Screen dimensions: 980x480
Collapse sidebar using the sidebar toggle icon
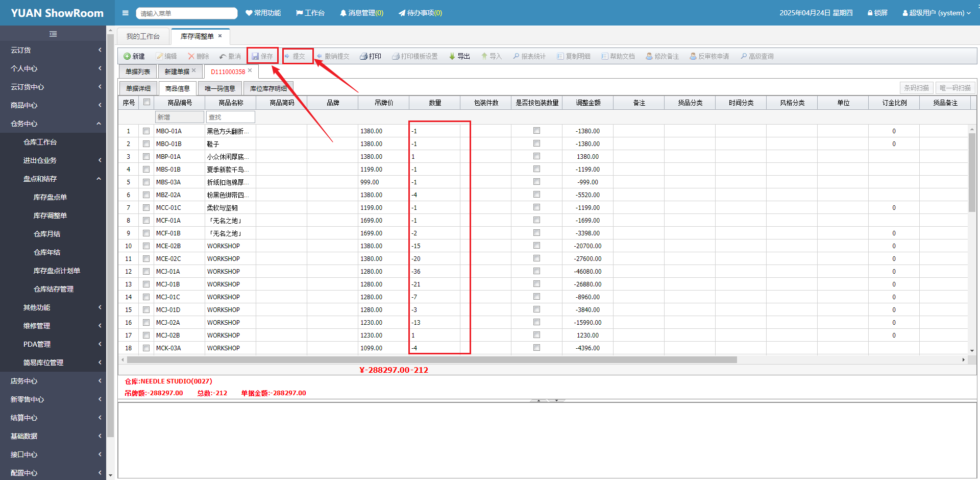tap(53, 34)
